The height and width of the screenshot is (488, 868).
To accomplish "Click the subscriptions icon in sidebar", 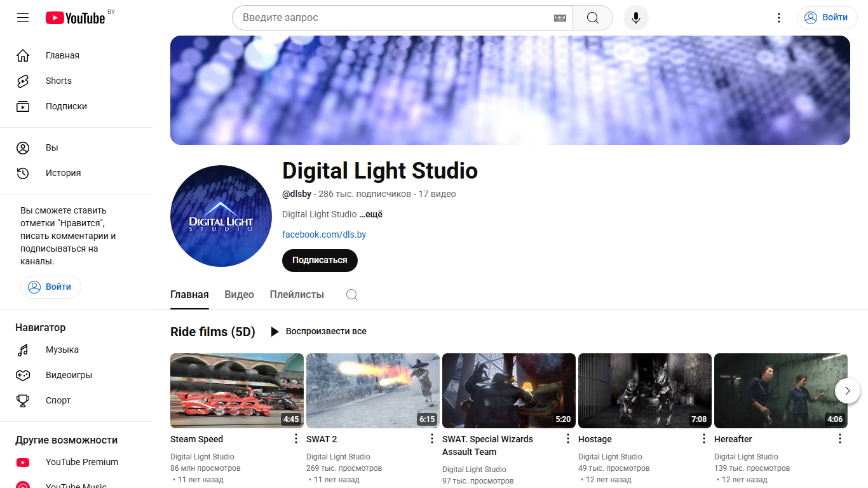I will click(x=23, y=106).
